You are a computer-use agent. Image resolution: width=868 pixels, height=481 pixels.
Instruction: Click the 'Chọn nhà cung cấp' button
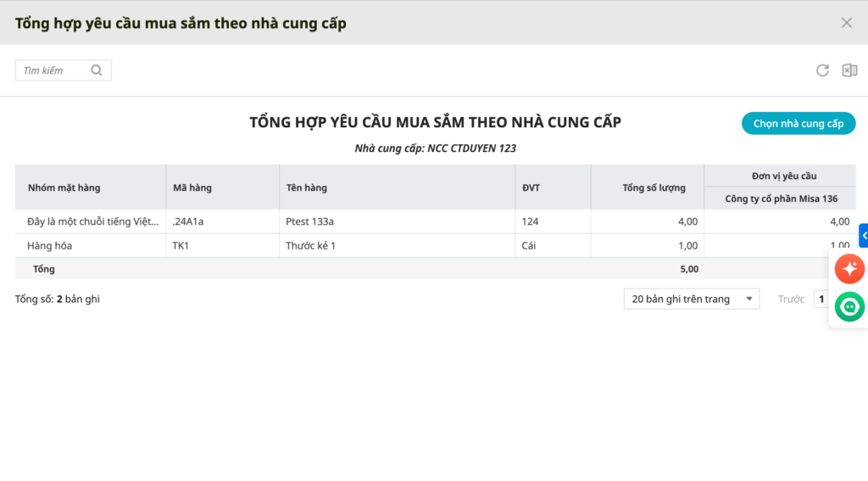point(798,124)
